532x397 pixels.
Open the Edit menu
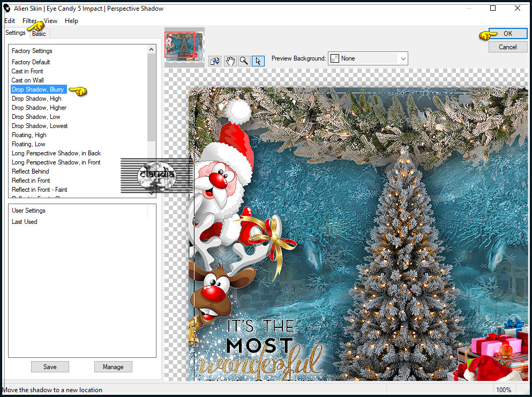pyautogui.click(x=10, y=21)
